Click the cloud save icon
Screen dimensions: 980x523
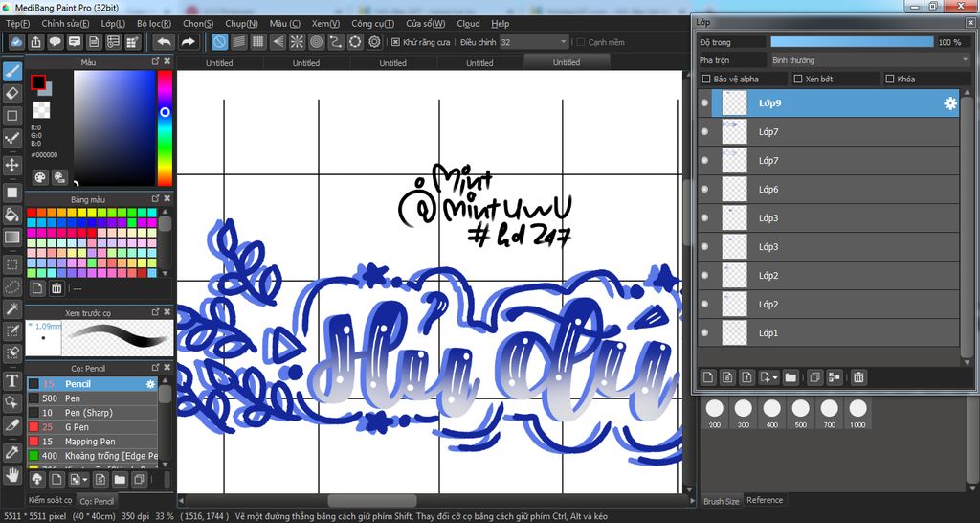[x=17, y=42]
